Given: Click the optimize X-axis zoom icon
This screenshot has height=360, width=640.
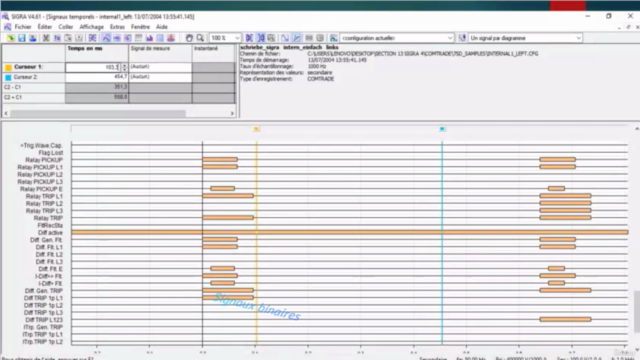Looking at the screenshot, I should [249, 38].
